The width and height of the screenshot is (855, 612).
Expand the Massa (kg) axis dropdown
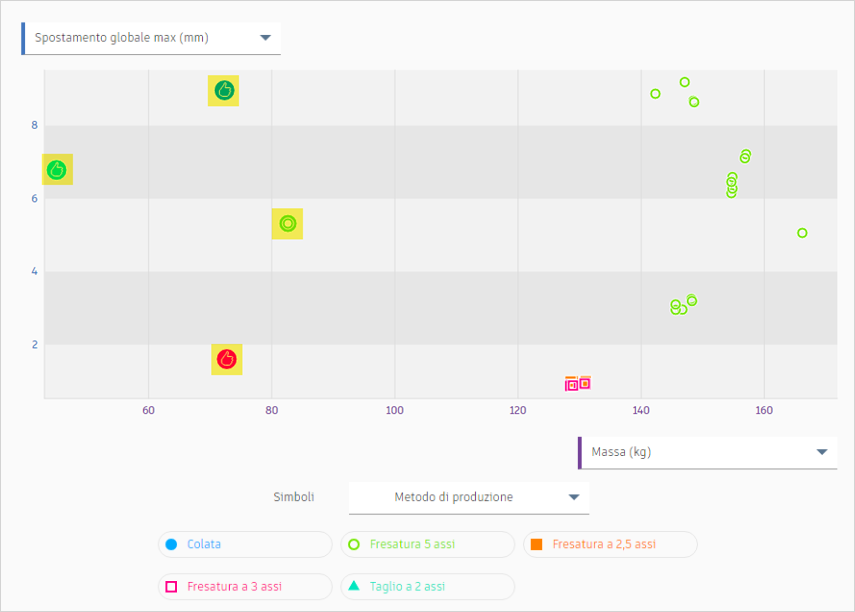707,451
